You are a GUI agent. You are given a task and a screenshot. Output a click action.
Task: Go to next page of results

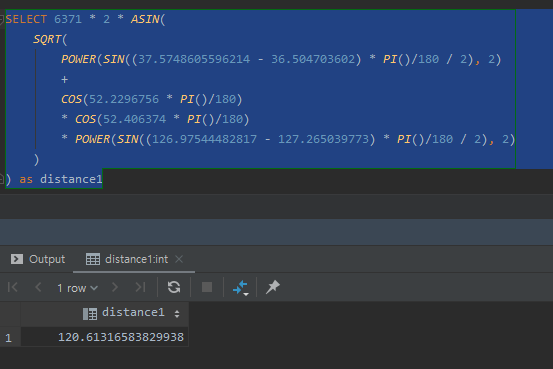pos(115,287)
